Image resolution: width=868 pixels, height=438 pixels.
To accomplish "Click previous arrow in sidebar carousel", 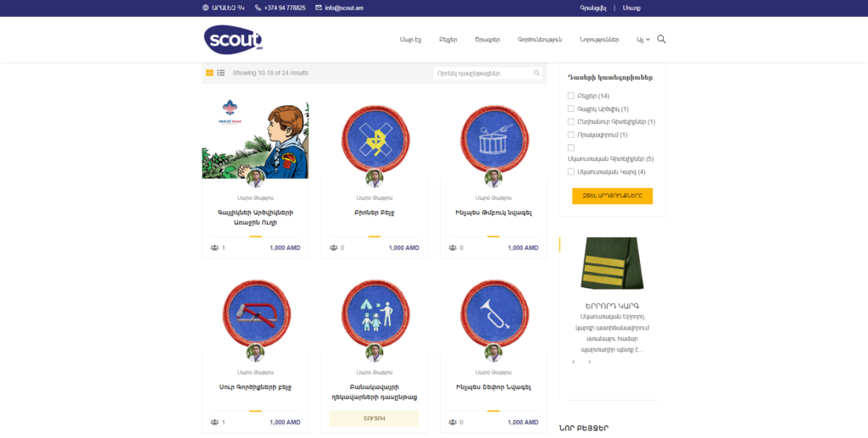I will click(574, 363).
